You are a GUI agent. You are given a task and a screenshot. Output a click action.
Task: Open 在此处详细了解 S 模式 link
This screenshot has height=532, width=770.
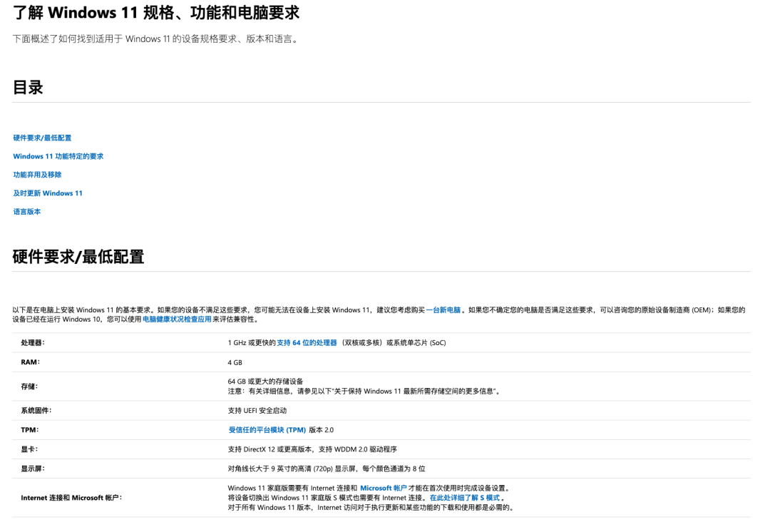(x=465, y=498)
